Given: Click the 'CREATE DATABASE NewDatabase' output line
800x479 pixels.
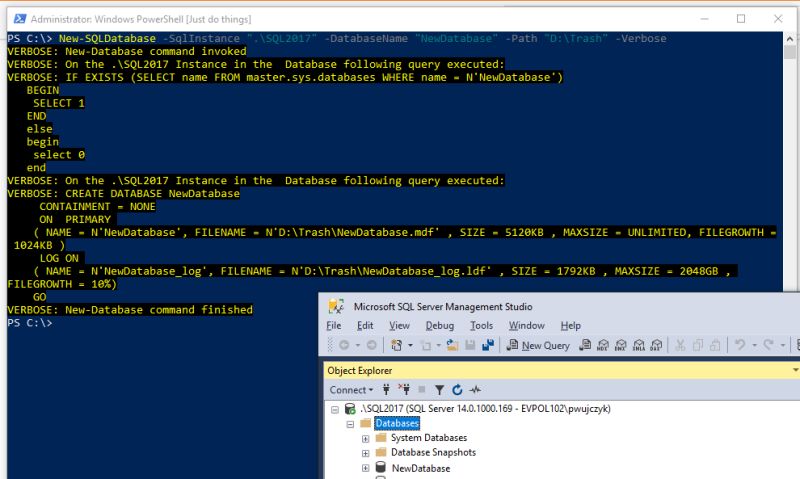Looking at the screenshot, I should tap(123, 193).
